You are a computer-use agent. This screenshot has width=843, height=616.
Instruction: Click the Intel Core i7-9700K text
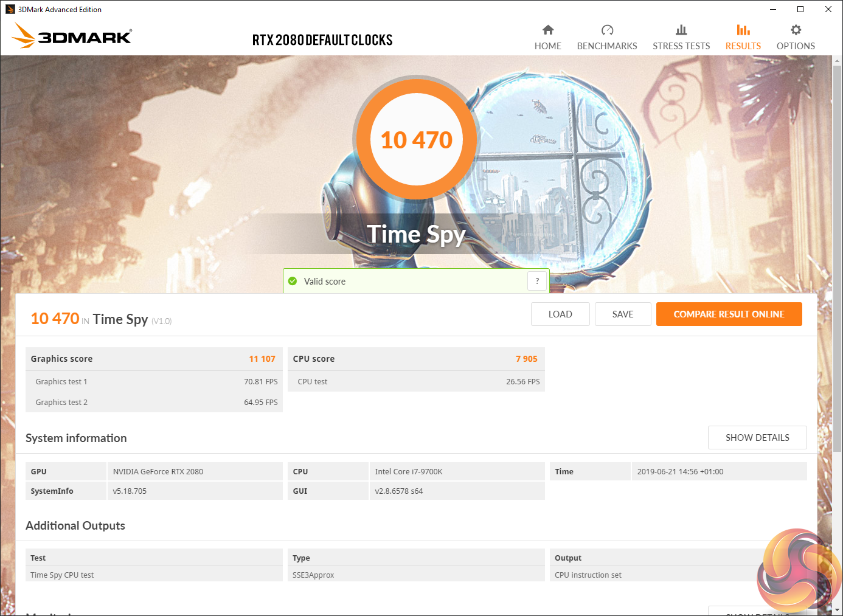(x=409, y=471)
